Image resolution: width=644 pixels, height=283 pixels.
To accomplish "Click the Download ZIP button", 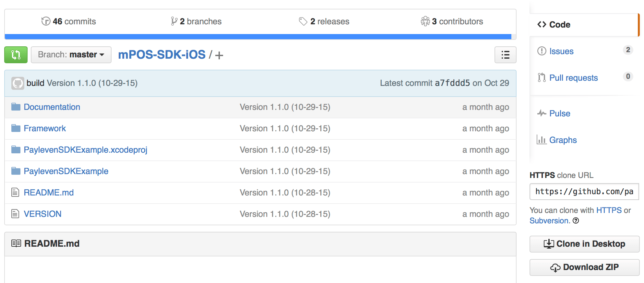I will (x=584, y=267).
